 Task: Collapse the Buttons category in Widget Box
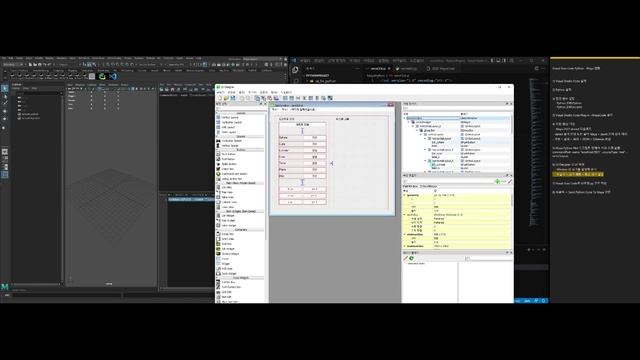240,150
